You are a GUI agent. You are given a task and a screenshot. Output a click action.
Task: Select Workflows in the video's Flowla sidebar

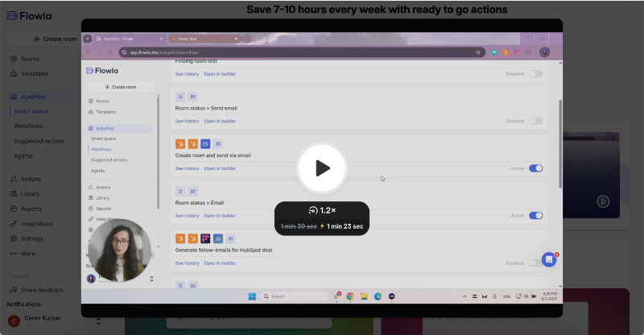[x=101, y=149]
